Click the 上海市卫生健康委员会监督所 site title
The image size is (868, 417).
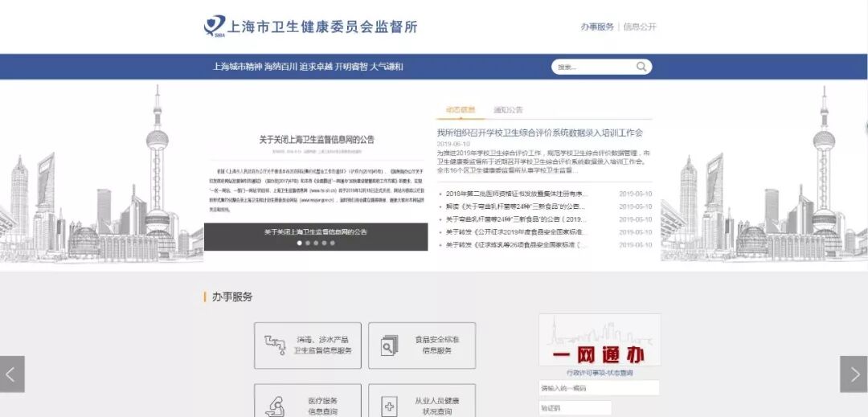pyautogui.click(x=322, y=27)
